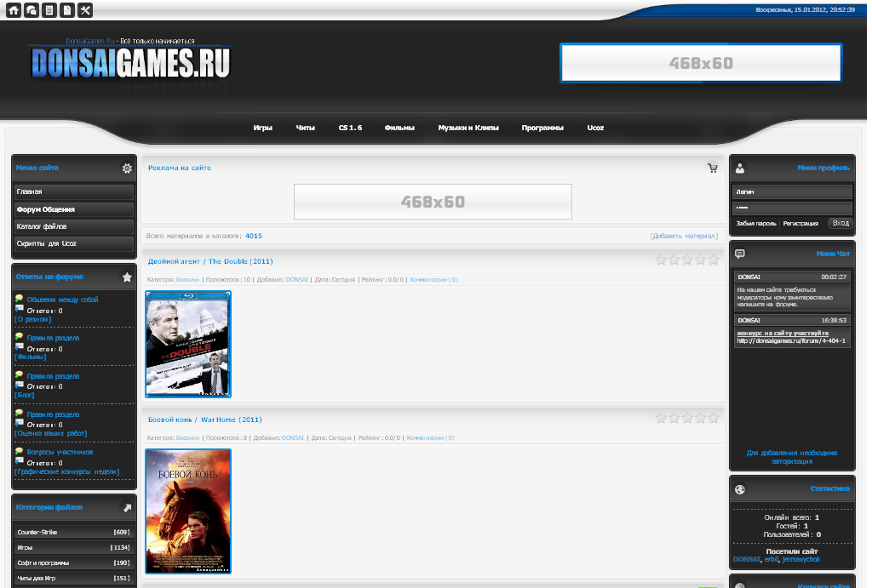The height and width of the screenshot is (588, 872).
Task: Open comments link for Двойной агент
Action: (433, 280)
